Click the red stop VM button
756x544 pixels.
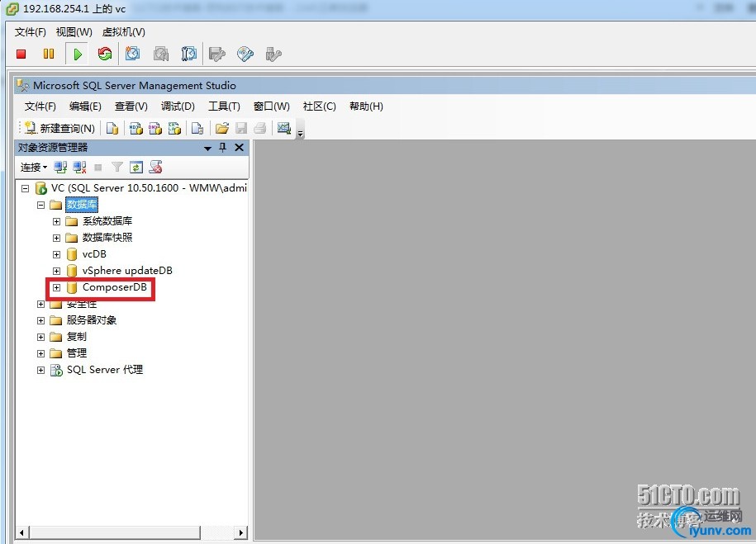[x=21, y=54]
